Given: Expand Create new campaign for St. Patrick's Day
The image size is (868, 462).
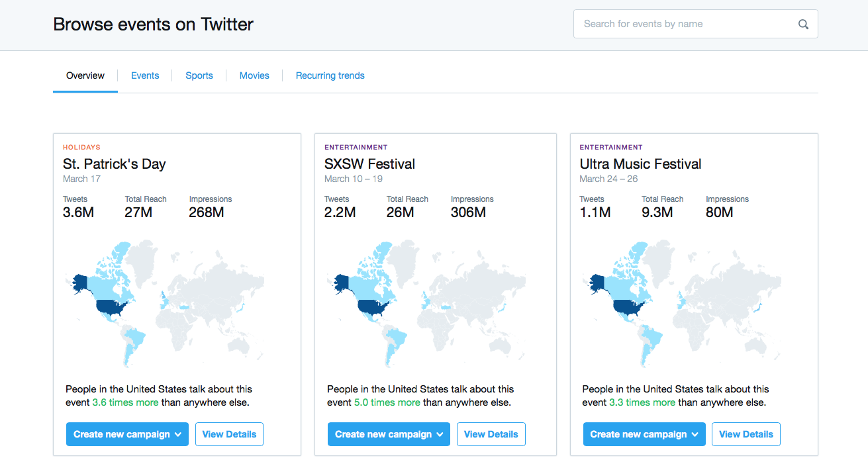Looking at the screenshot, I should (127, 434).
